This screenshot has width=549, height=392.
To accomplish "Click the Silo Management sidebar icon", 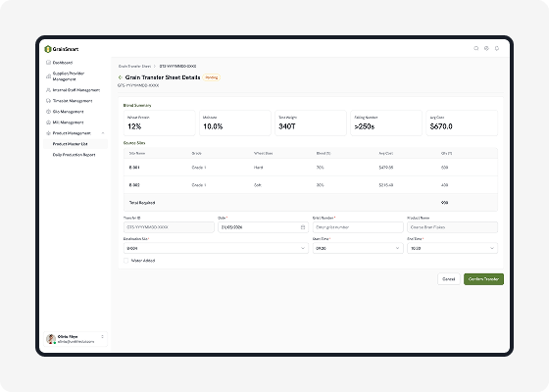I will point(48,112).
